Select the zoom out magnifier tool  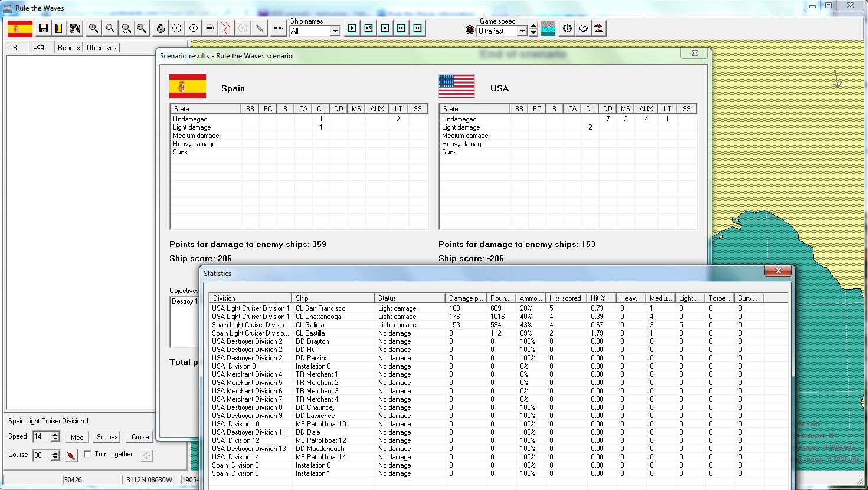[110, 28]
